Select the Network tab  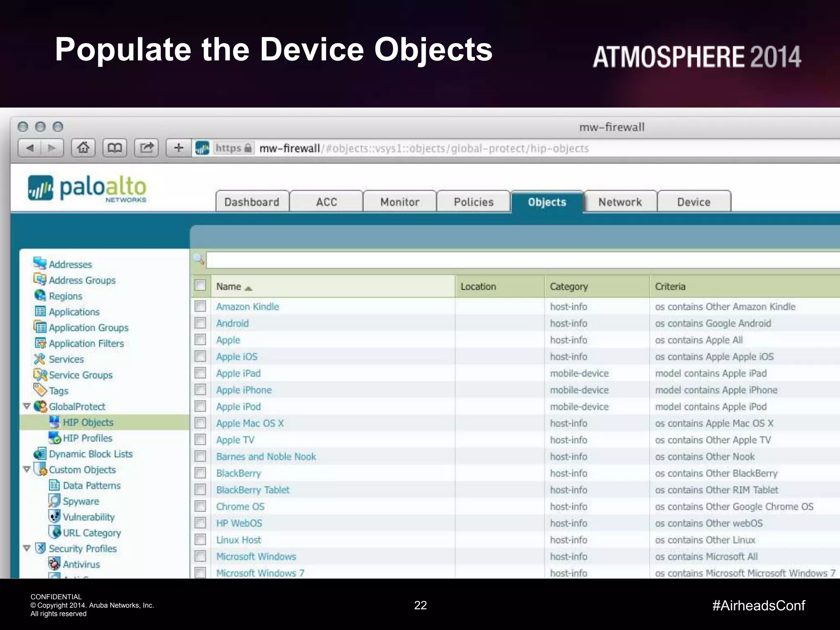(620, 202)
